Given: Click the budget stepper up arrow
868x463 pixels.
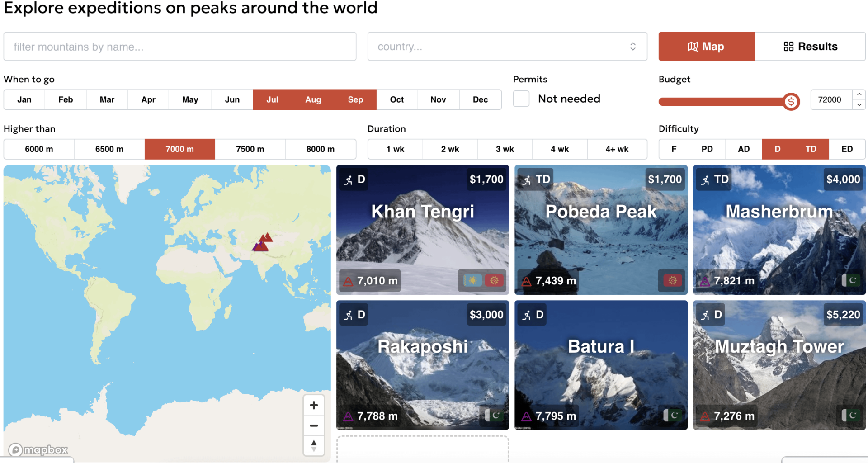Looking at the screenshot, I should coord(859,94).
